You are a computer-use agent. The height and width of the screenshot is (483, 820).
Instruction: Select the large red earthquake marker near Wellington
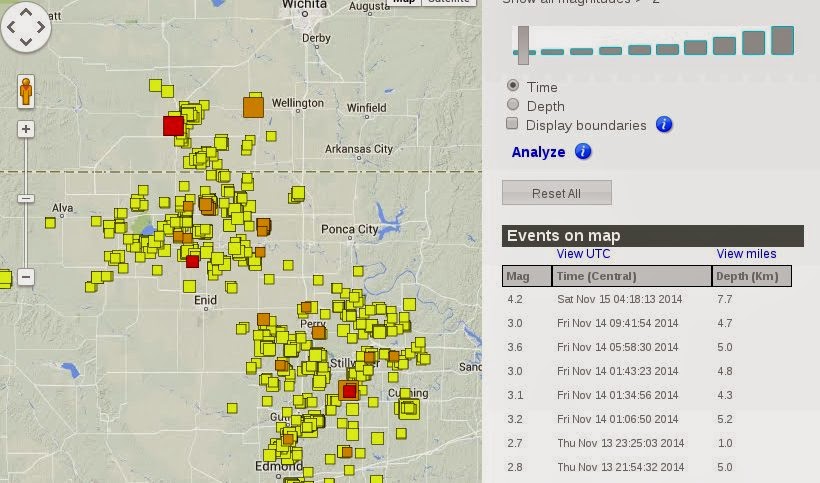(173, 126)
